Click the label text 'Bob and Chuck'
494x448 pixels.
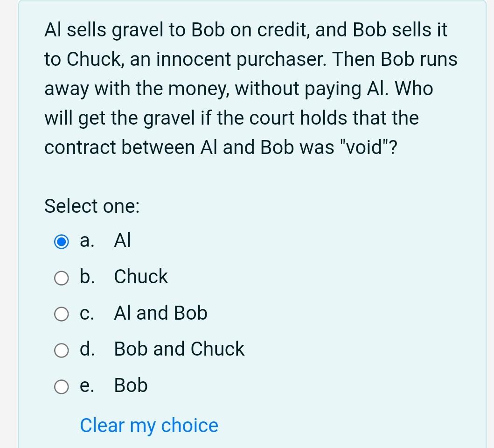179,349
